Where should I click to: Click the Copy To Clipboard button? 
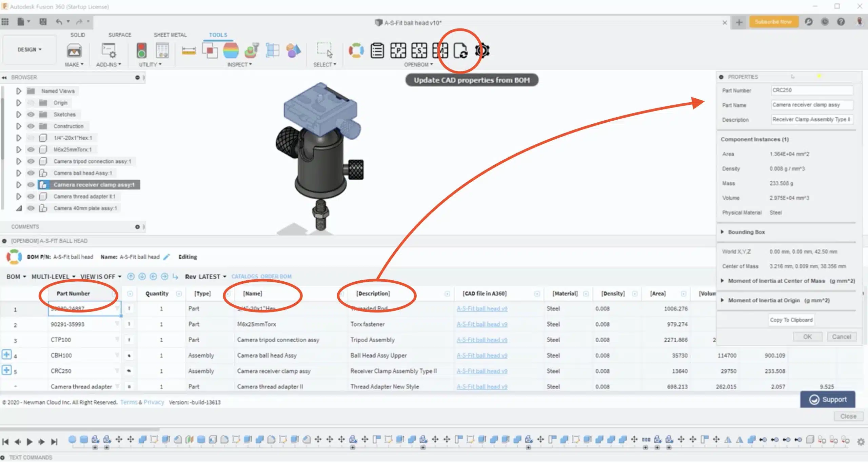(791, 320)
